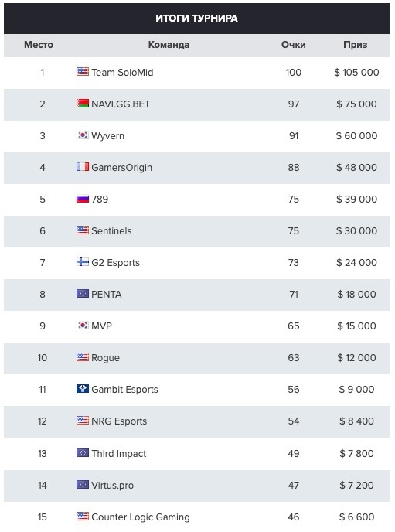
Task: Click the Korean flag beside Wyvern
Action: point(83,135)
